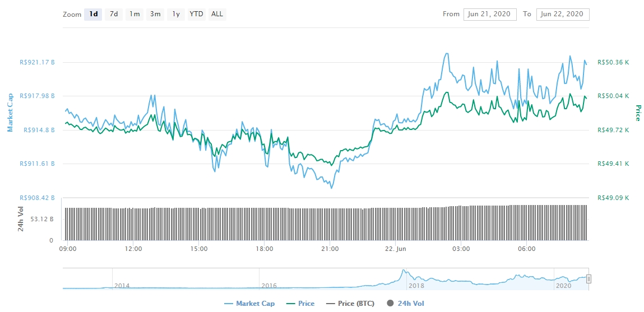The height and width of the screenshot is (312, 644).
Task: Click the R$917.98 B axis label
Action: (37, 96)
